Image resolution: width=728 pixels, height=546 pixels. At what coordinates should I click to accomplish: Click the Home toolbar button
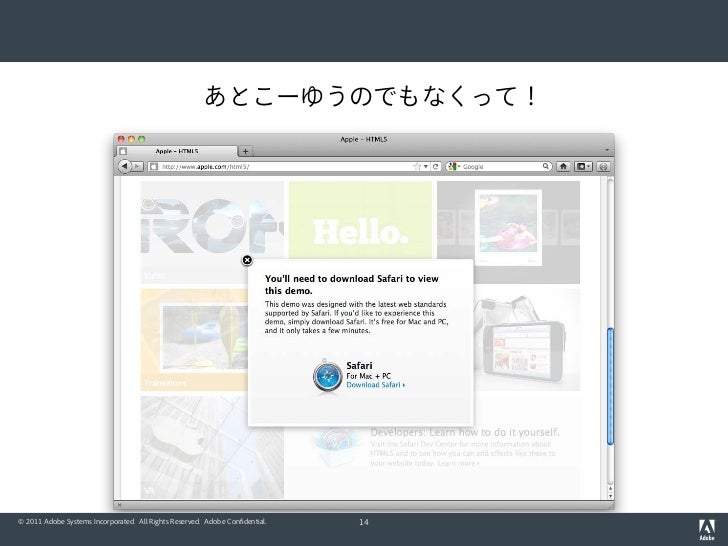563,166
